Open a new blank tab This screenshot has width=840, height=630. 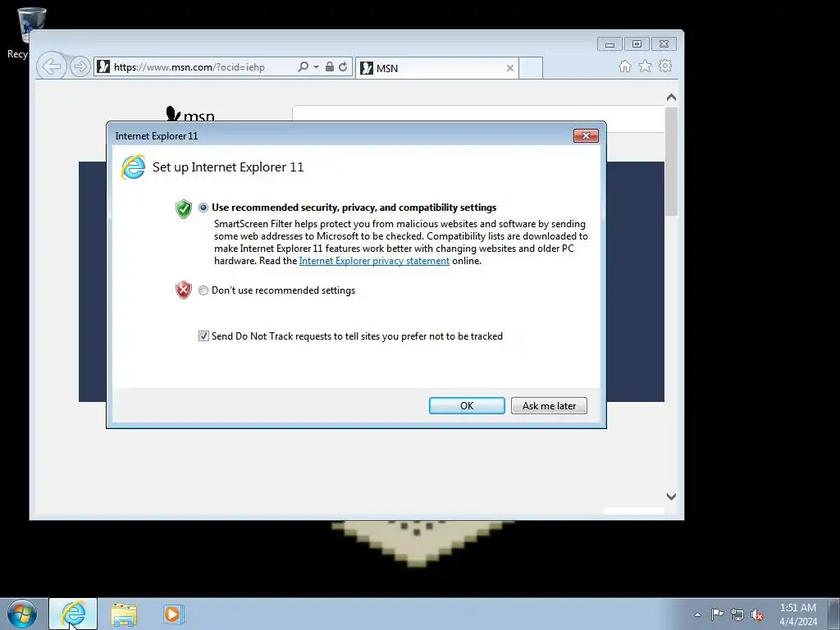[531, 68]
